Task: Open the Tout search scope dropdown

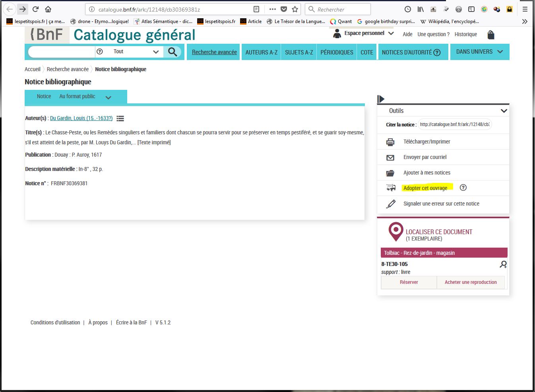Action: tap(135, 52)
